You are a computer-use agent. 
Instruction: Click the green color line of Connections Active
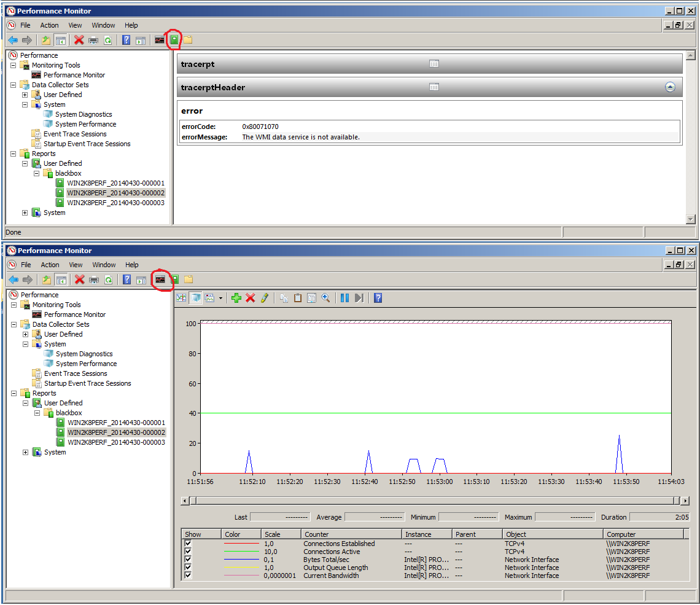pyautogui.click(x=241, y=552)
